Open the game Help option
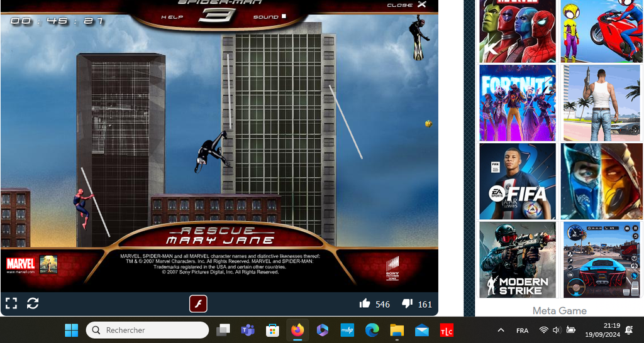Image resolution: width=644 pixels, height=343 pixels. point(172,17)
